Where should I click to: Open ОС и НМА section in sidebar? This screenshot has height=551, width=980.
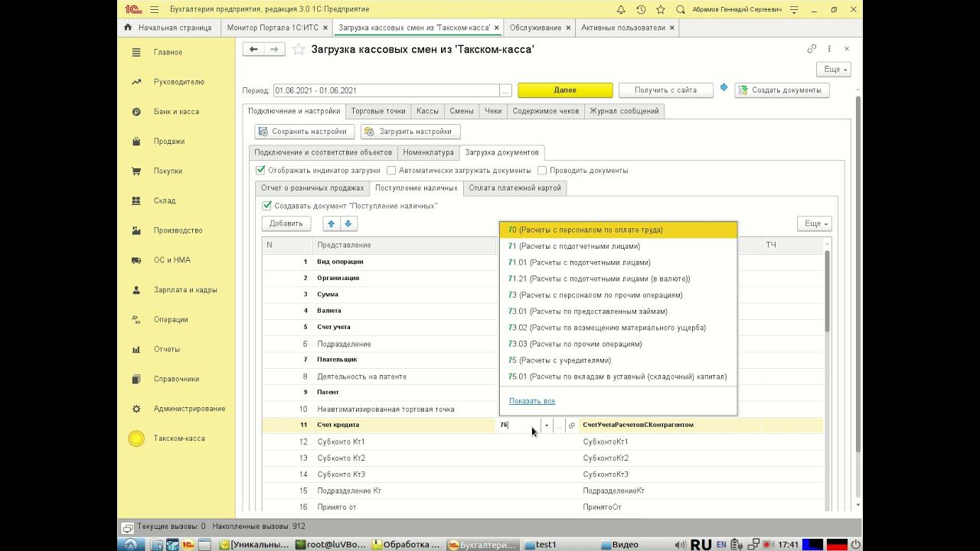pyautogui.click(x=171, y=260)
